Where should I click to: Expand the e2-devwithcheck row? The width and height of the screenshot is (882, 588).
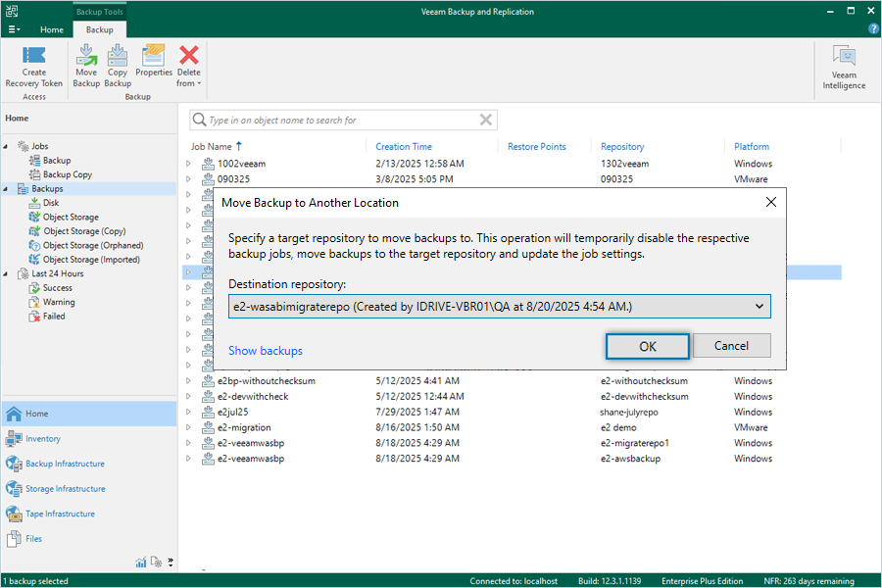(x=189, y=397)
